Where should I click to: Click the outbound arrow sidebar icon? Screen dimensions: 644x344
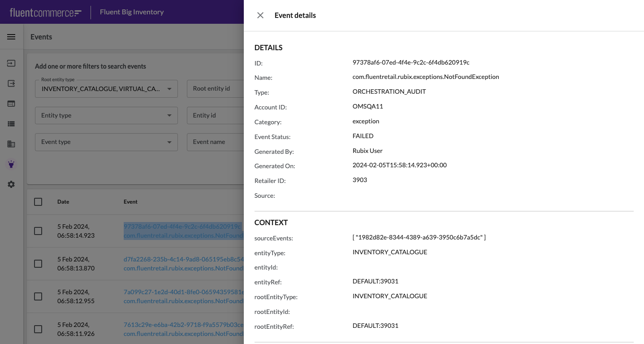(x=11, y=83)
